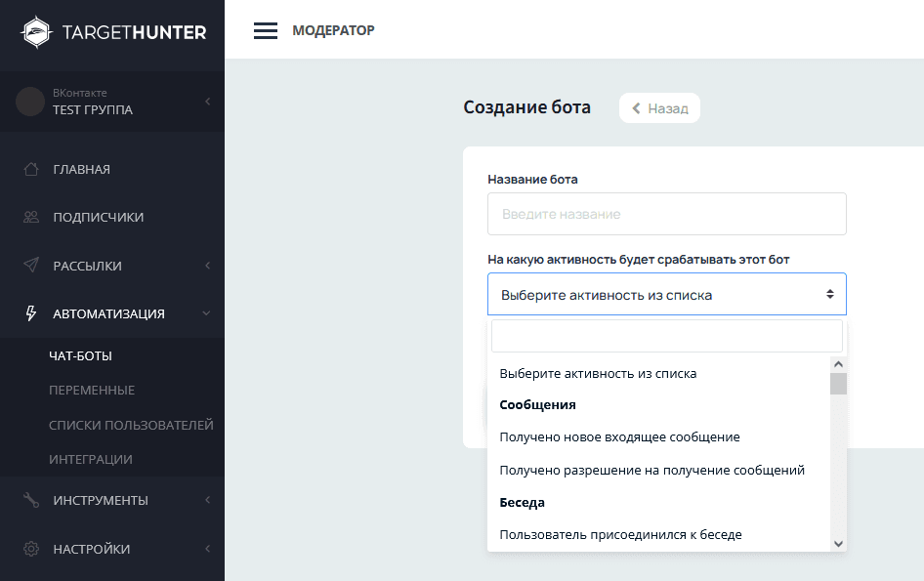Click the house icon for Главная
The image size is (924, 581).
[x=31, y=169]
